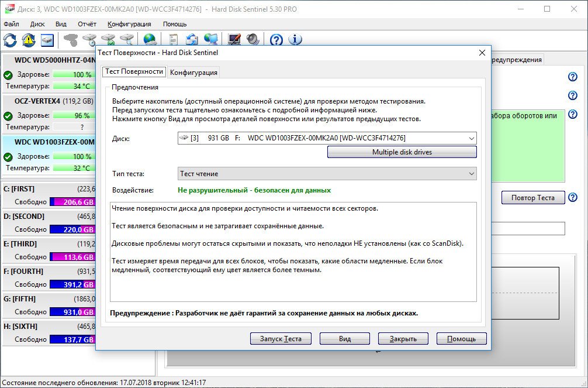Click the disk with green checkmark toolbar icon

[108, 40]
